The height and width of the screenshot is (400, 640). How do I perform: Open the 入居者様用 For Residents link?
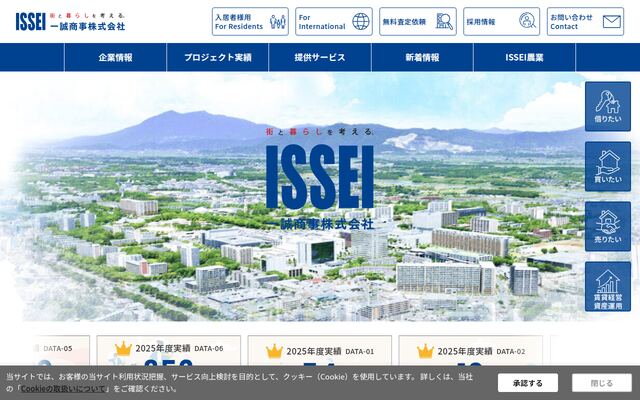[250, 22]
